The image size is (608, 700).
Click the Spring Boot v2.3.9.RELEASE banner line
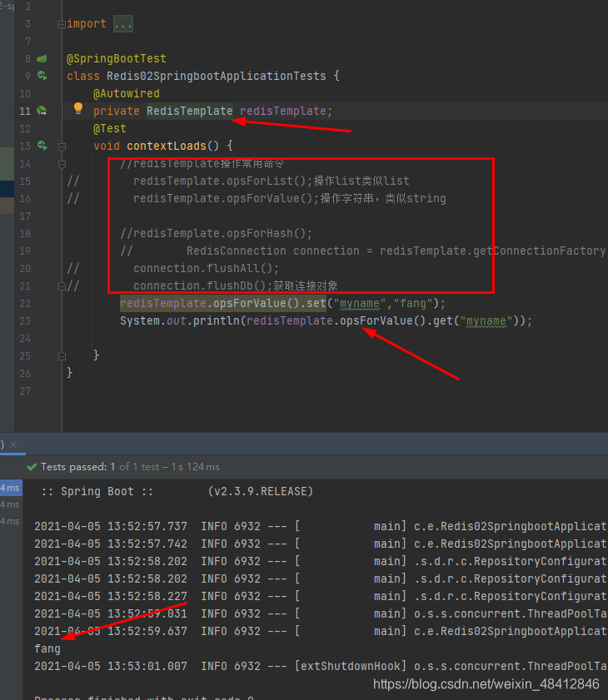177,492
